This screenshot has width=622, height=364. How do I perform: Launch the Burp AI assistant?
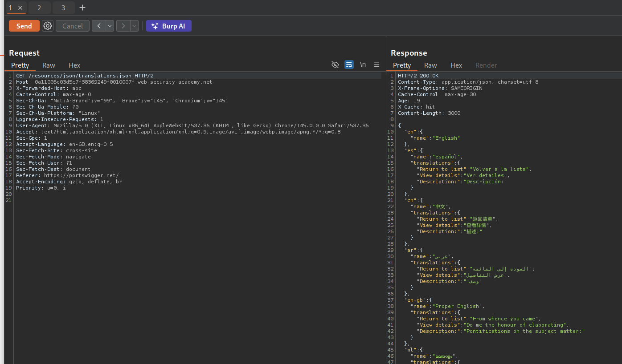pyautogui.click(x=168, y=26)
